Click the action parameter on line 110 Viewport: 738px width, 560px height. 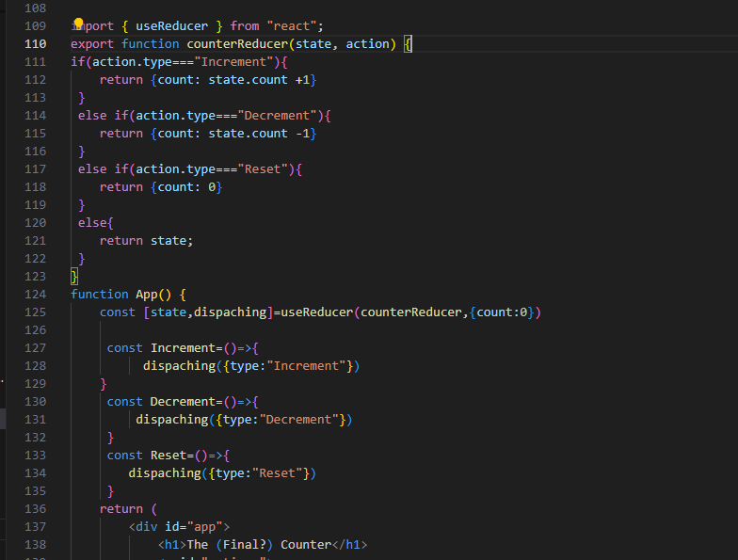click(367, 43)
